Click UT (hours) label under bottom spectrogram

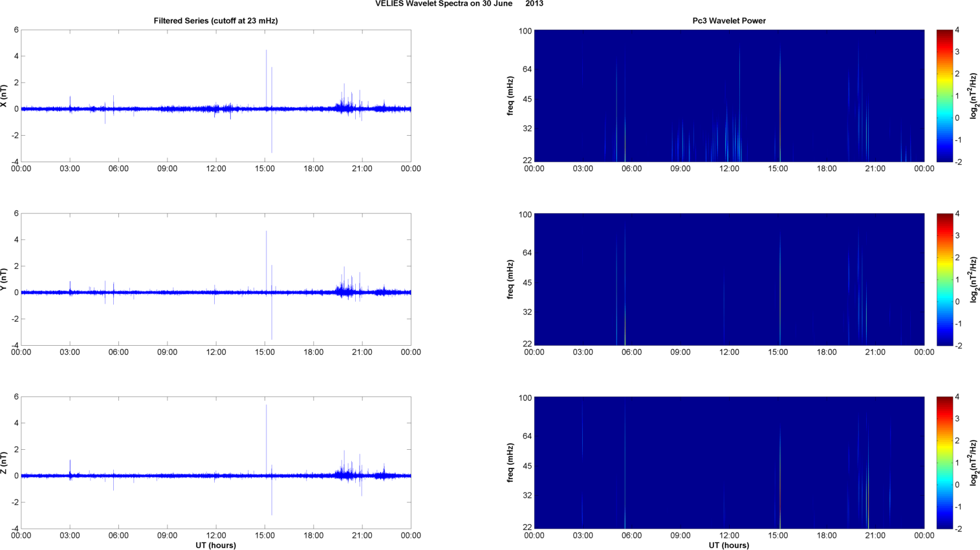click(729, 545)
